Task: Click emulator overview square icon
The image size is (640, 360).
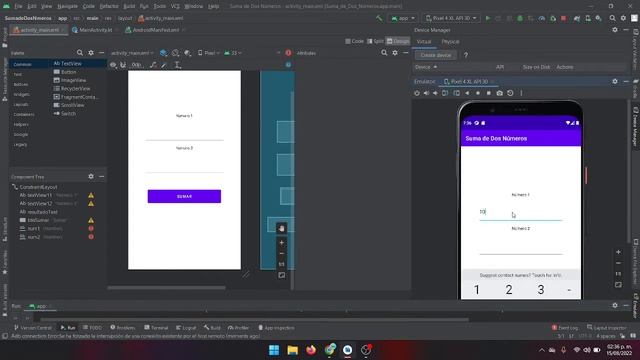Action: (x=489, y=93)
